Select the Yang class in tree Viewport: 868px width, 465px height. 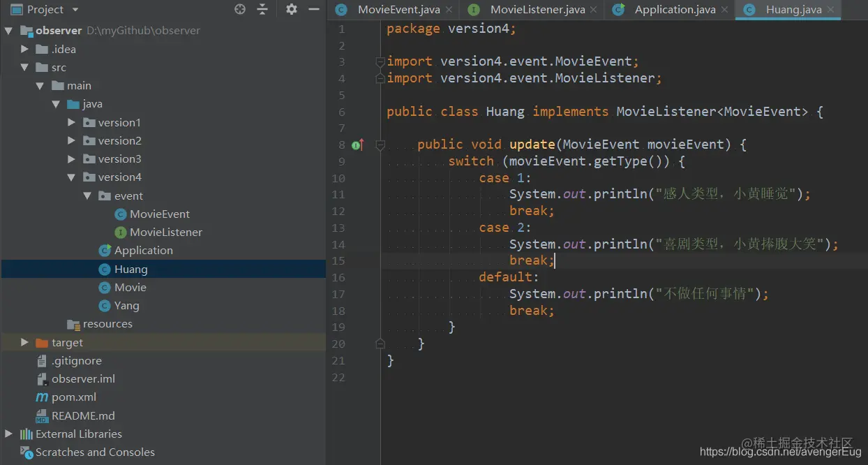coord(127,305)
